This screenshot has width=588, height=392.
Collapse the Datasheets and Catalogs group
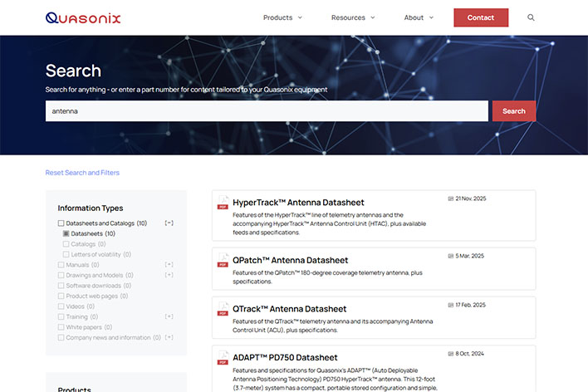coord(169,223)
